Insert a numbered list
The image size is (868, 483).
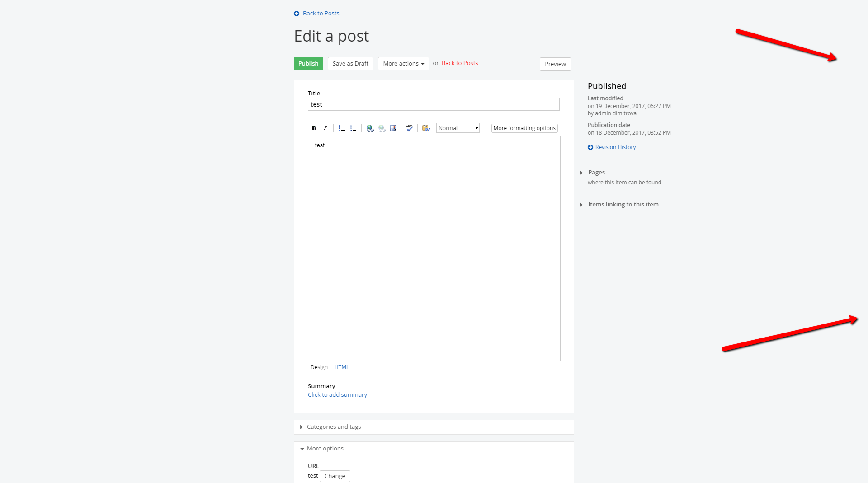[342, 128]
